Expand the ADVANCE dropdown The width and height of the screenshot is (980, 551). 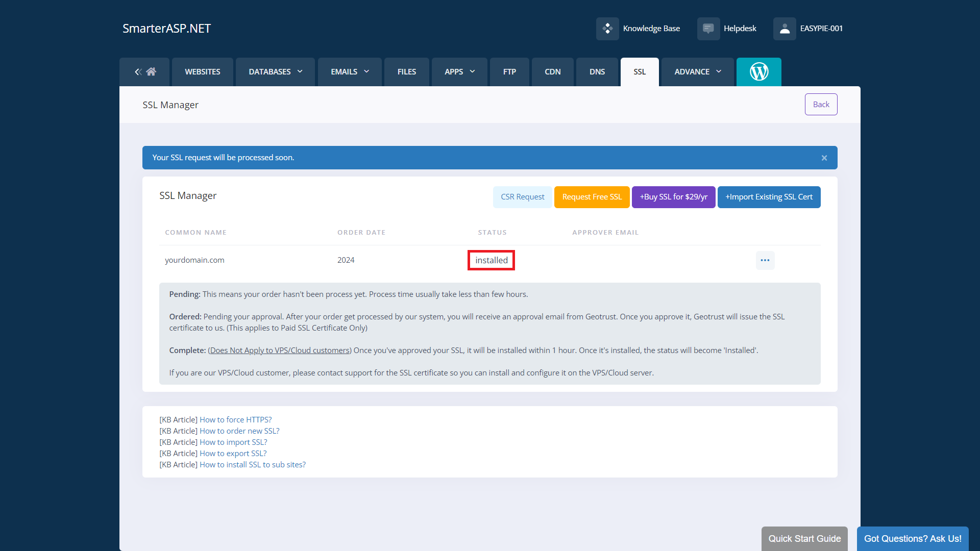(697, 71)
